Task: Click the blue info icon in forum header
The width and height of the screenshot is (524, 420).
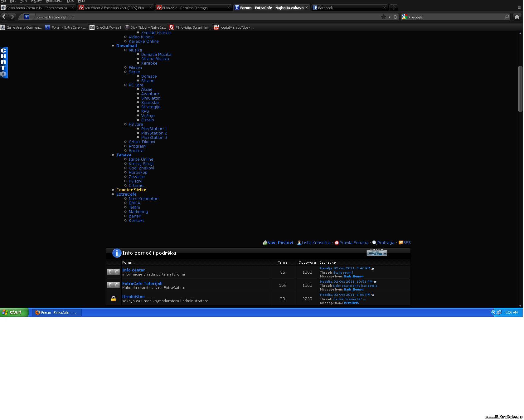Action: coord(117,253)
